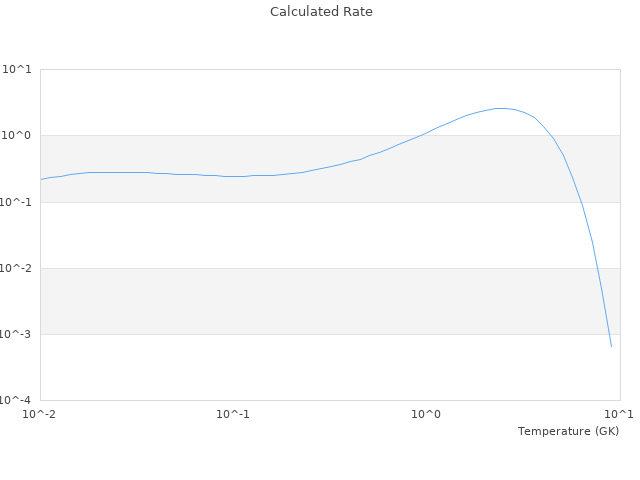Select the white band between 10^-1 and 10^-2
Screen dimensions: 640x480
300,235
